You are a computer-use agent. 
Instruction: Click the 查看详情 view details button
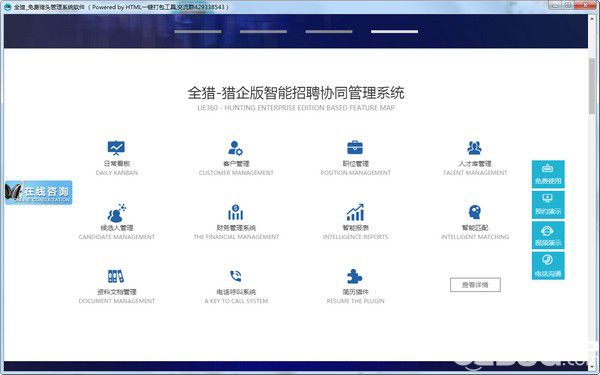[475, 285]
